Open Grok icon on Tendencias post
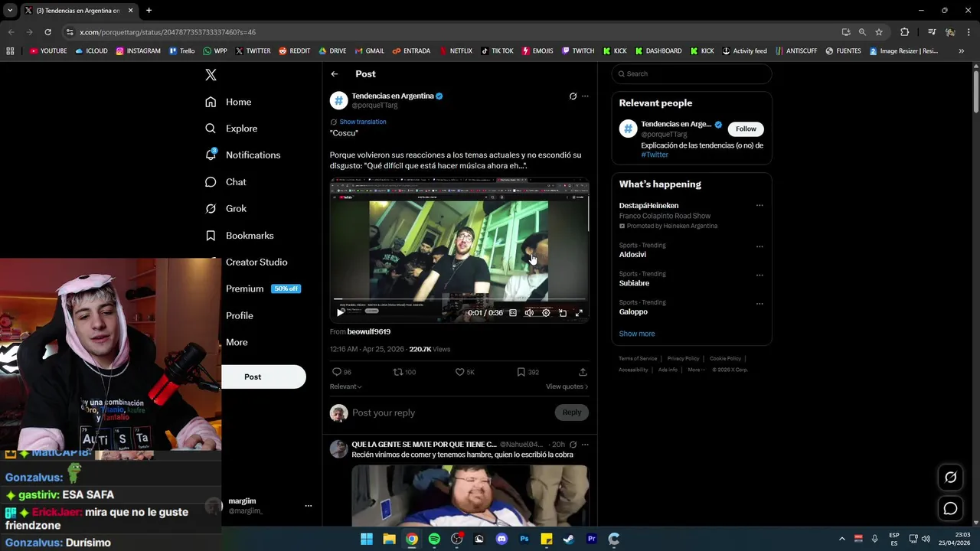This screenshot has height=551, width=980. [x=573, y=96]
